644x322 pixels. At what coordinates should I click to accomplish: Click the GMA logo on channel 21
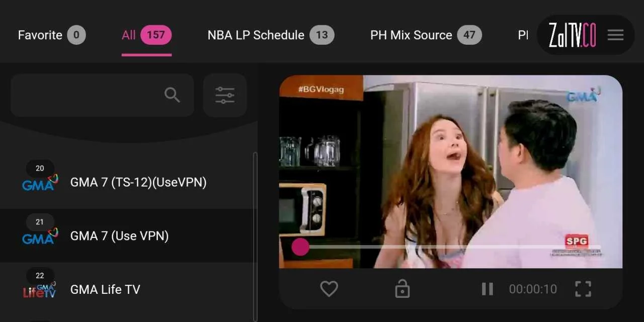40,236
